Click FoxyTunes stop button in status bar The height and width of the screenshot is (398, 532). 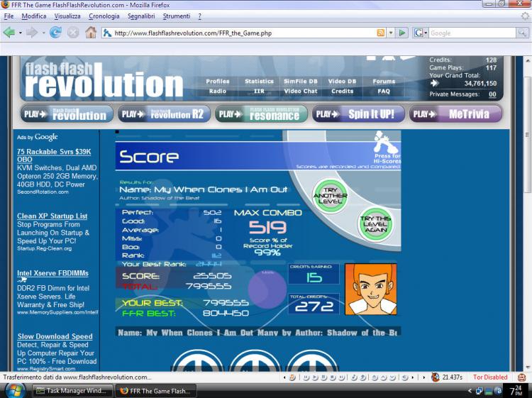point(333,377)
